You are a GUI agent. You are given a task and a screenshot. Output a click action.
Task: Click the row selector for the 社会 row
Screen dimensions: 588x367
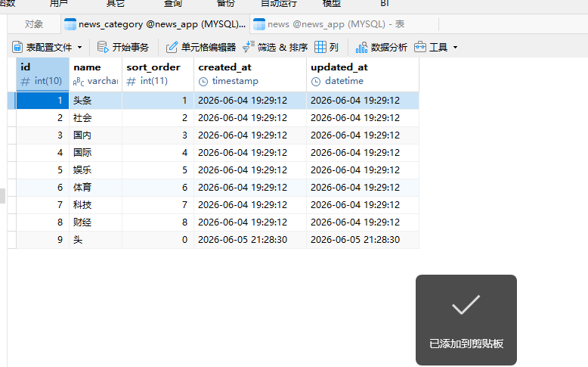coord(11,118)
